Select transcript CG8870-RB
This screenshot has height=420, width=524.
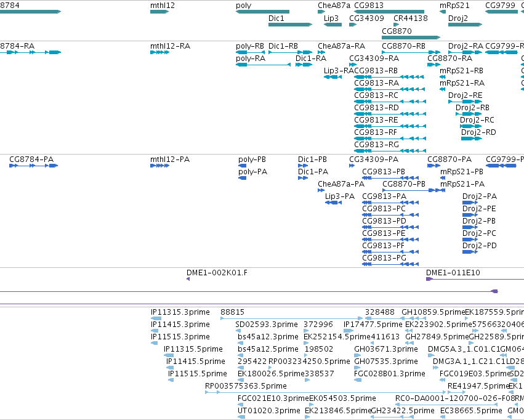[x=404, y=46]
